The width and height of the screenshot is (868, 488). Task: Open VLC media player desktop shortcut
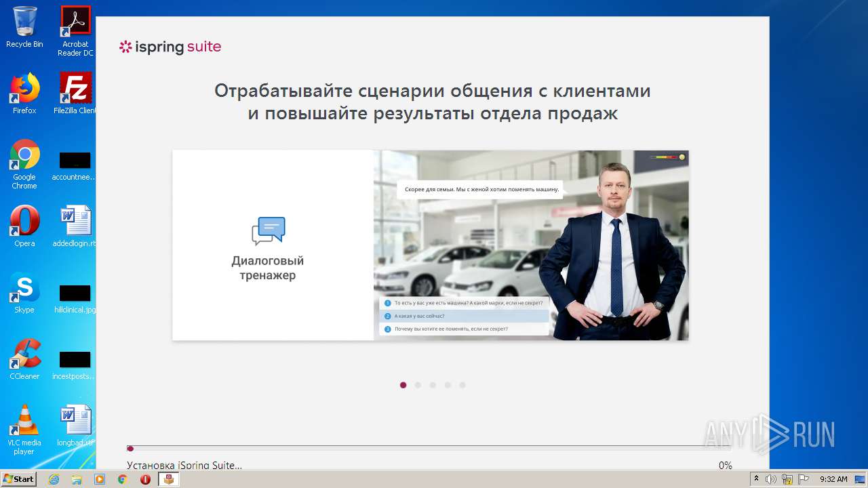pos(24,430)
